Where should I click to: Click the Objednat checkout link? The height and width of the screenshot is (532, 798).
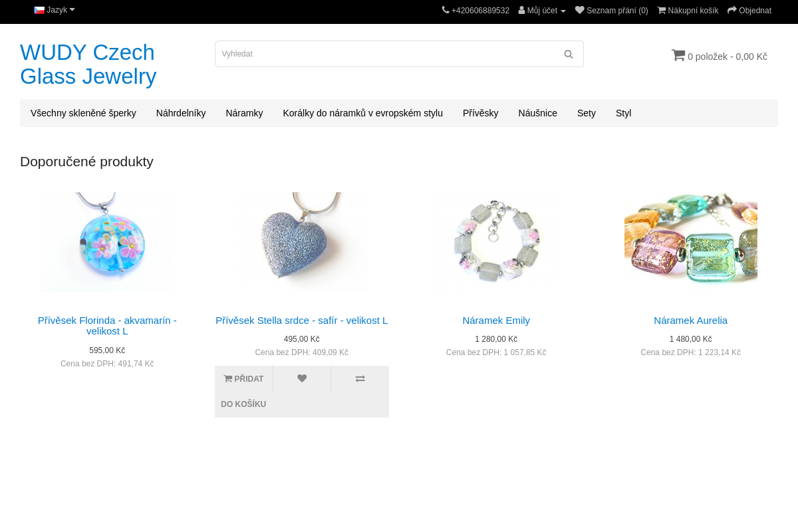click(749, 11)
